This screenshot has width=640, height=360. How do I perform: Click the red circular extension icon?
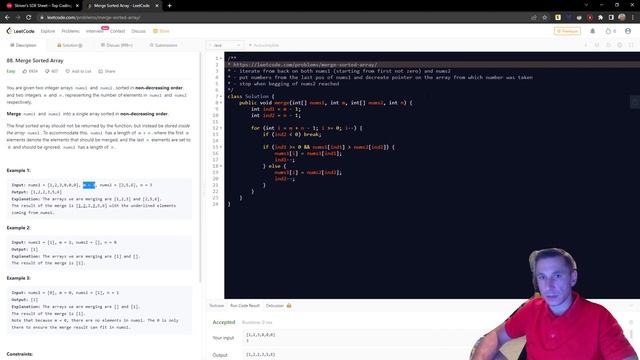click(590, 18)
